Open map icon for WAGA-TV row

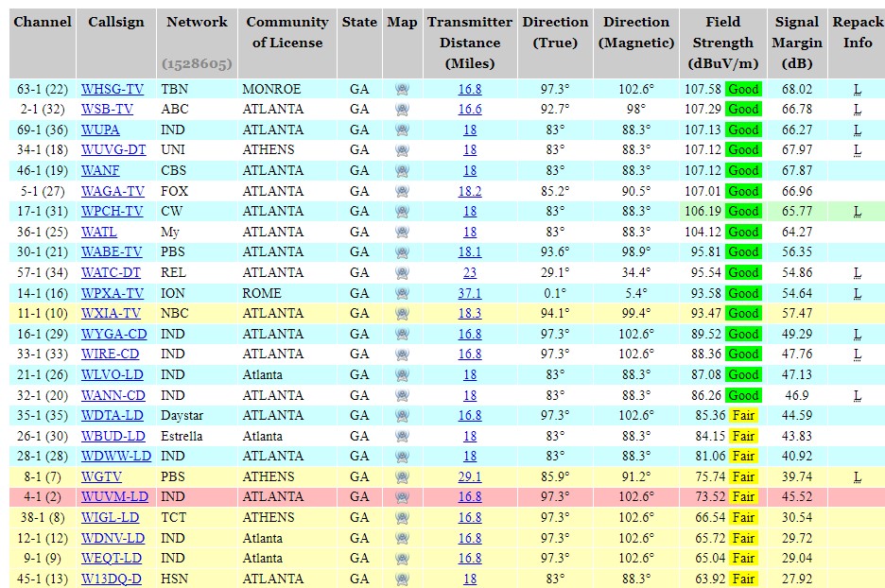[x=402, y=191]
